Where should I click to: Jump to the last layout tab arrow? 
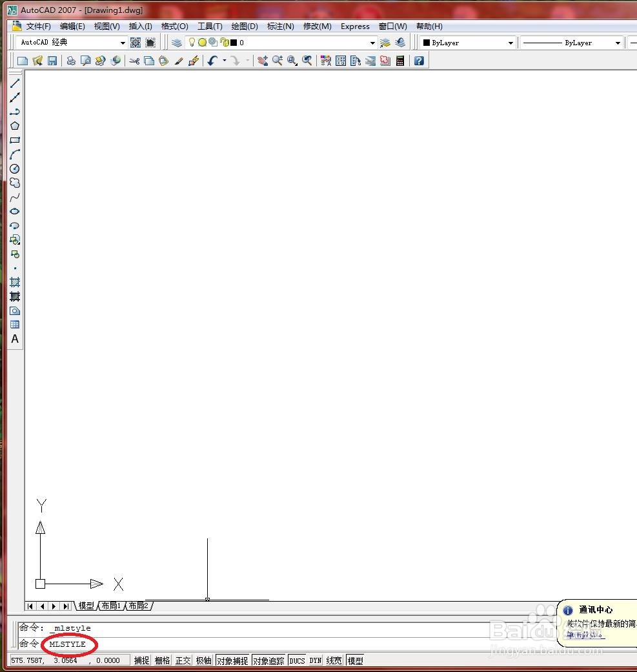tap(66, 606)
